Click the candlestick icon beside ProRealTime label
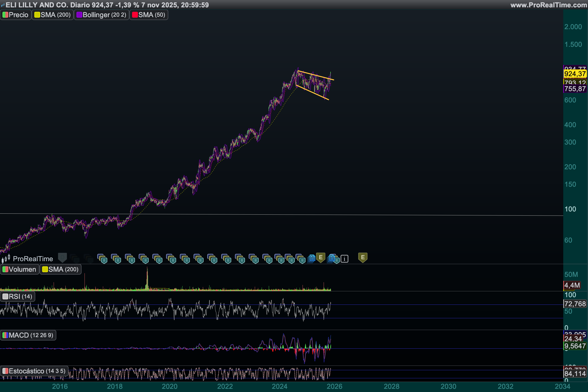This screenshot has height=392, width=588. [6, 258]
